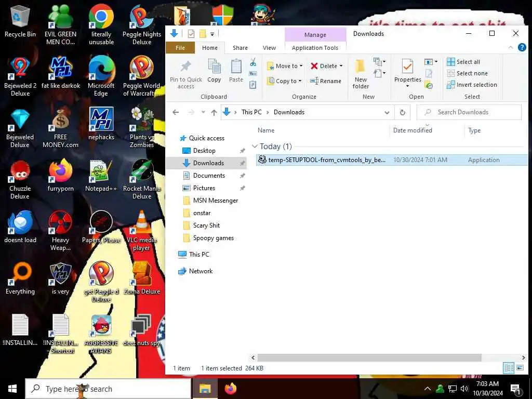Select Bejeweled 2 Deluxe desktop icon
This screenshot has width=532, height=399.
coord(20,77)
